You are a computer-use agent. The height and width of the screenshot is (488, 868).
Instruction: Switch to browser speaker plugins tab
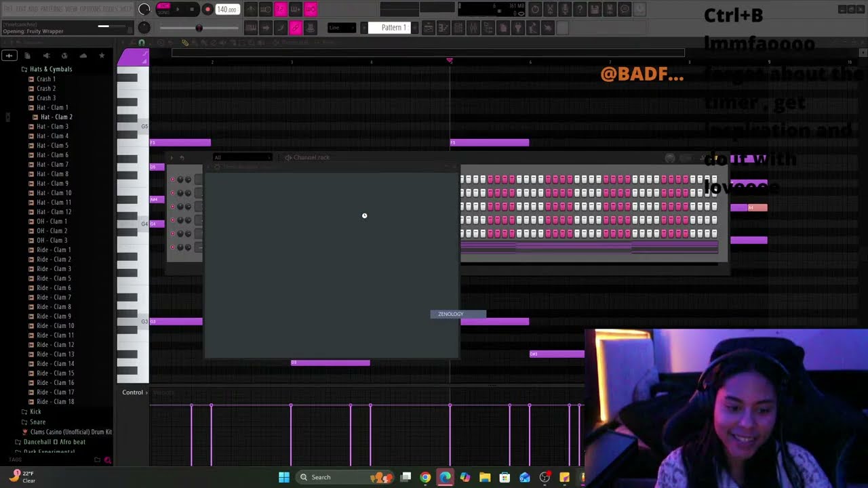(46, 56)
